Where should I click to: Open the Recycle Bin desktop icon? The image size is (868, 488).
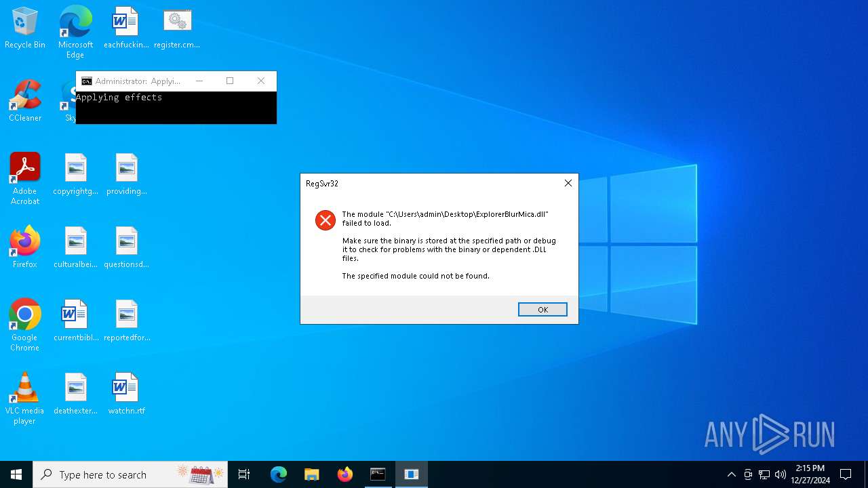pos(25,28)
